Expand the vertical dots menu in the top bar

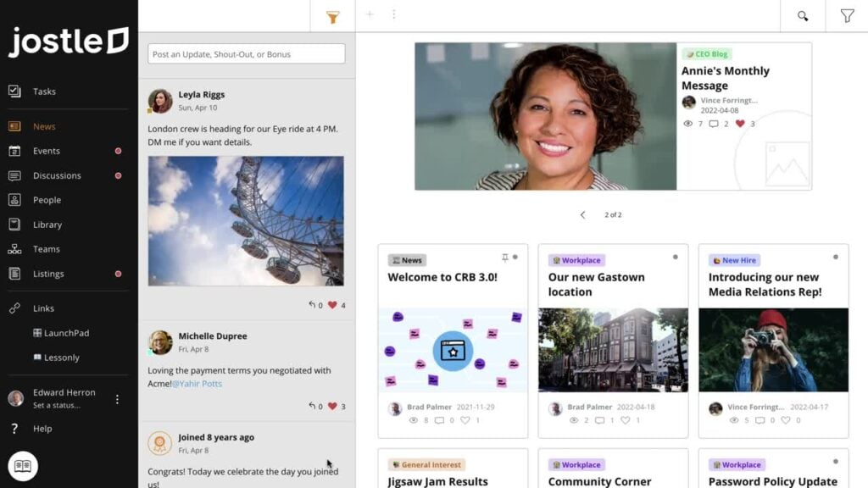click(x=394, y=14)
